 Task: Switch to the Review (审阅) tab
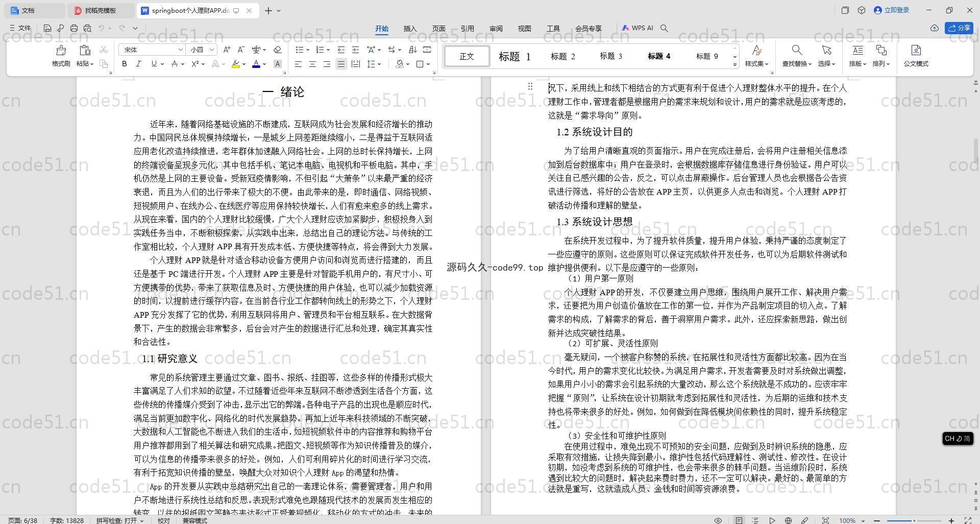(x=496, y=29)
